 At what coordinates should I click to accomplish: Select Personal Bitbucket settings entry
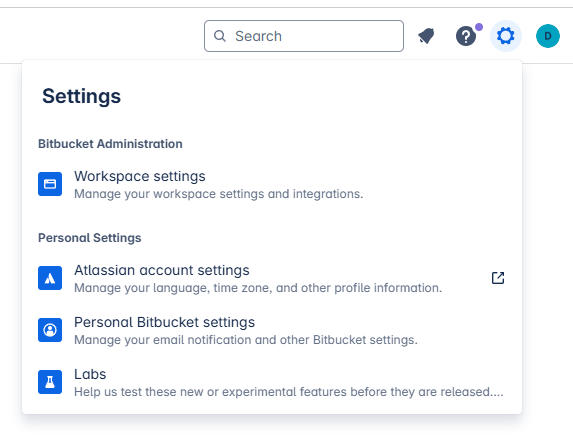[272, 330]
